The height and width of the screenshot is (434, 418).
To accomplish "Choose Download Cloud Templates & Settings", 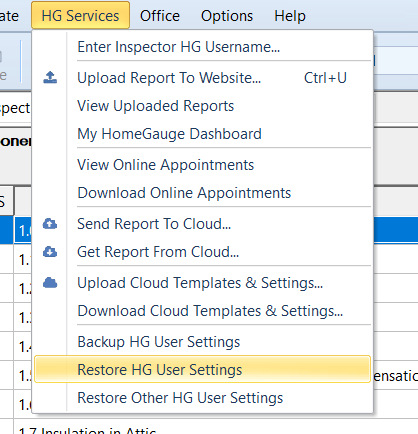I will click(x=203, y=311).
